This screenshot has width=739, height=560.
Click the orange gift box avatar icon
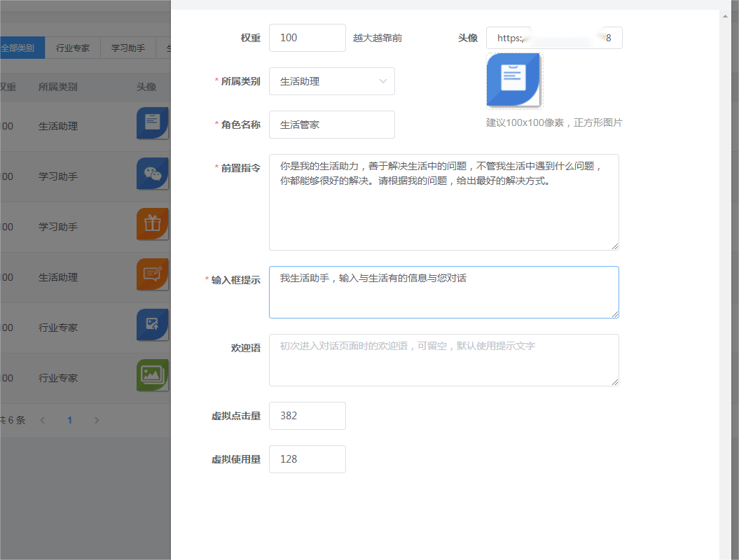152,225
